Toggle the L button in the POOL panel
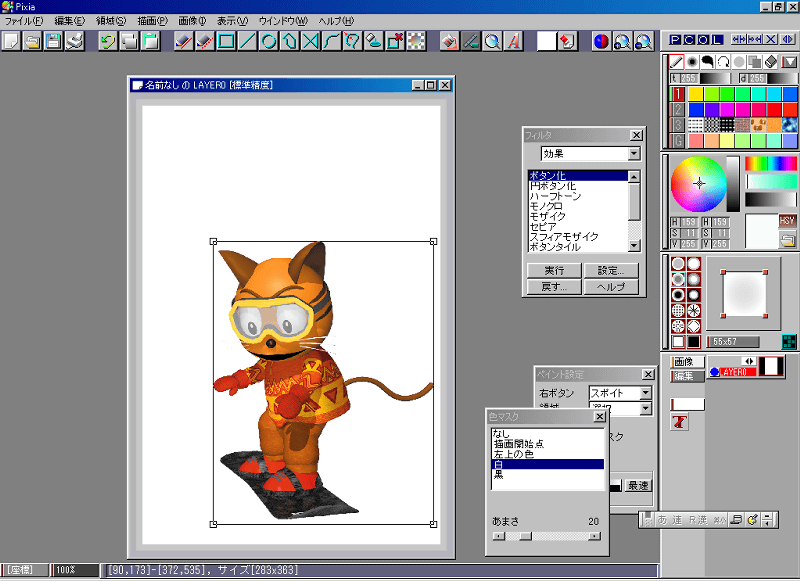Image resolution: width=800 pixels, height=581 pixels. (717, 40)
